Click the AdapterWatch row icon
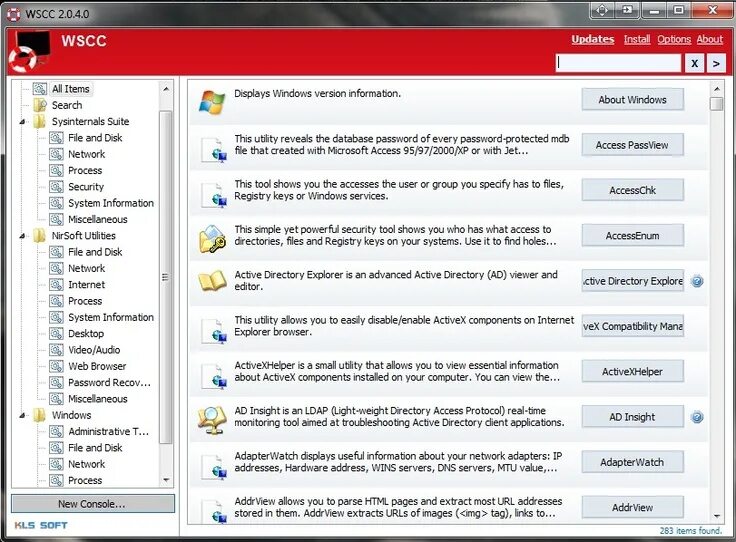 214,467
